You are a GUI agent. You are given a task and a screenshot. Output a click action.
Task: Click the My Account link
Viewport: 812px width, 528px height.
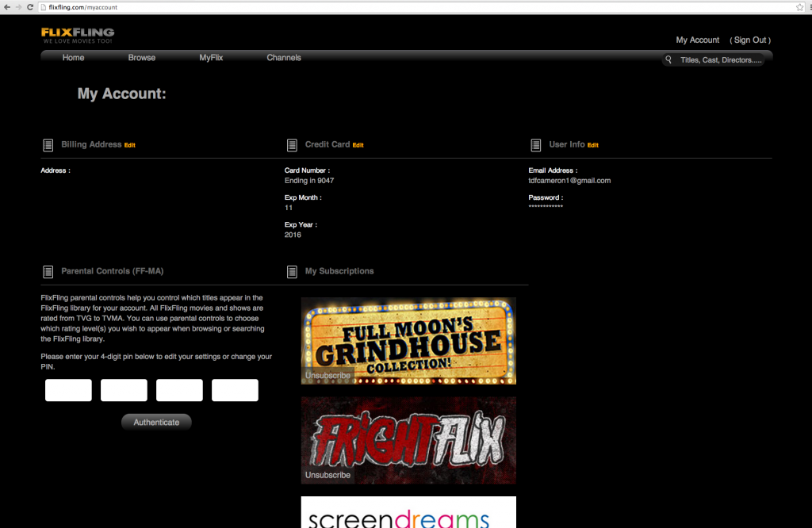(x=698, y=40)
